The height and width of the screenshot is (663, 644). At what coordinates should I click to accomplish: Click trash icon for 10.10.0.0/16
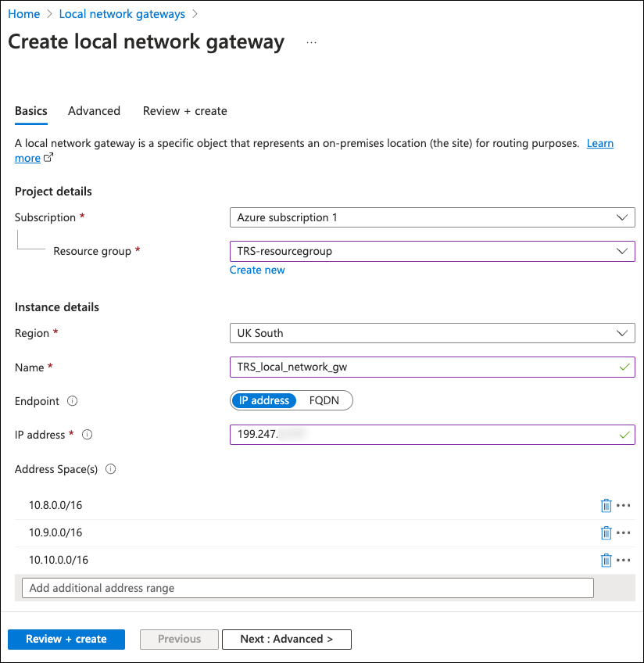[x=606, y=560]
